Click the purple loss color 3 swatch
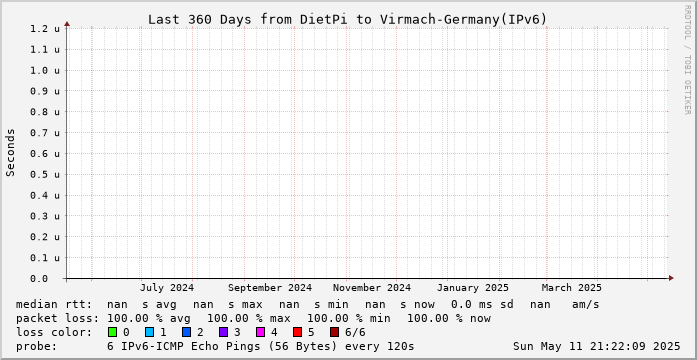Image resolution: width=697 pixels, height=360 pixels. 224,332
